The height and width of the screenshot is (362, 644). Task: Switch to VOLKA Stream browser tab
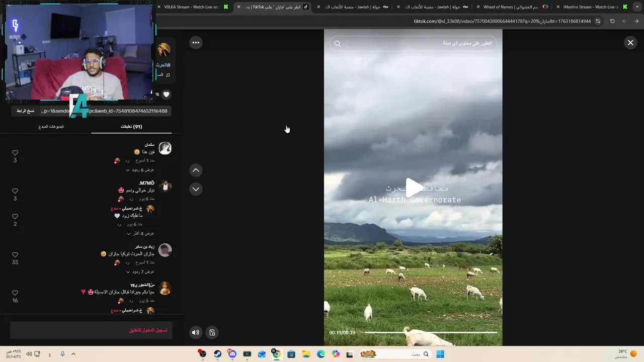pos(193,7)
